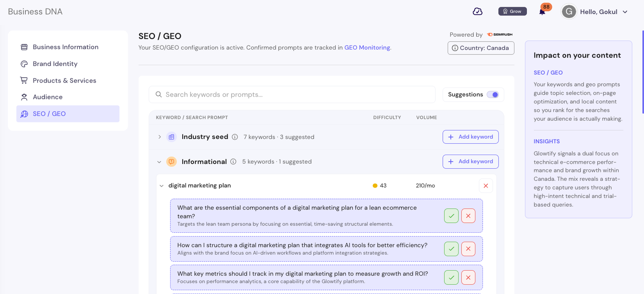This screenshot has height=294, width=644.
Task: Collapse the Informational group
Action: pyautogui.click(x=159, y=162)
